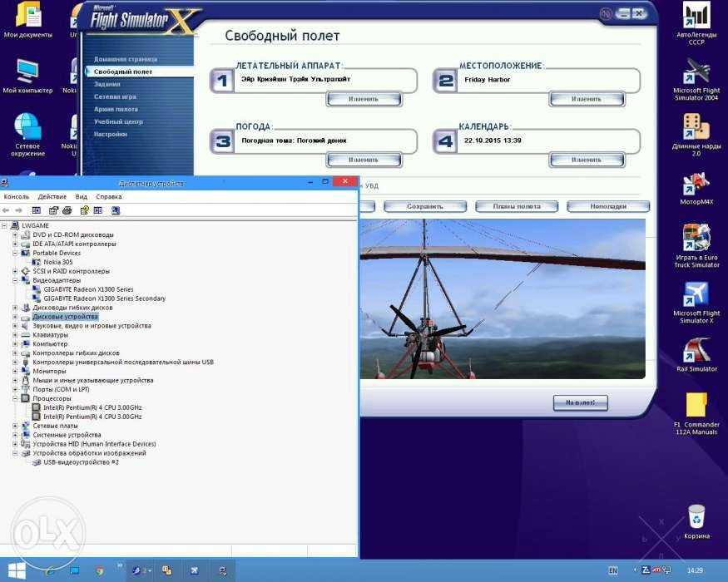Click the Windows Start button
This screenshot has height=582, width=728.
pyautogui.click(x=17, y=570)
